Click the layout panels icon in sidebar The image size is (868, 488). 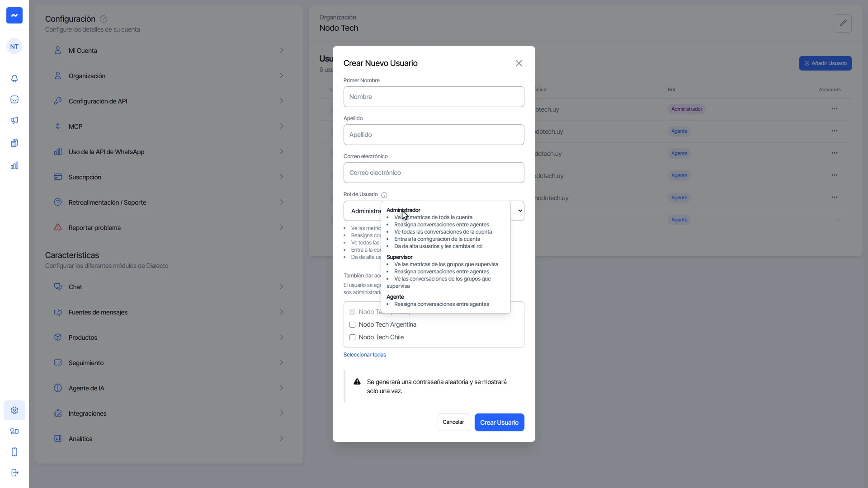tap(14, 431)
